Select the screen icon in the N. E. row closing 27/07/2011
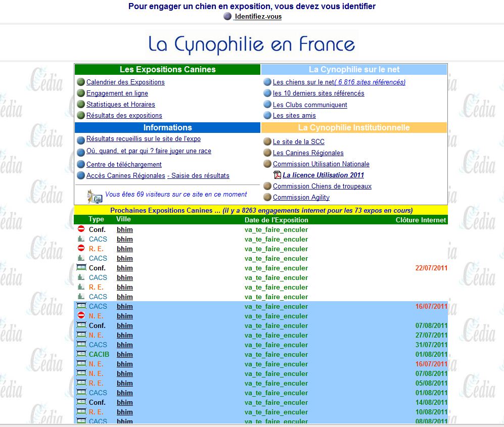This screenshot has width=504, height=427. (x=81, y=335)
